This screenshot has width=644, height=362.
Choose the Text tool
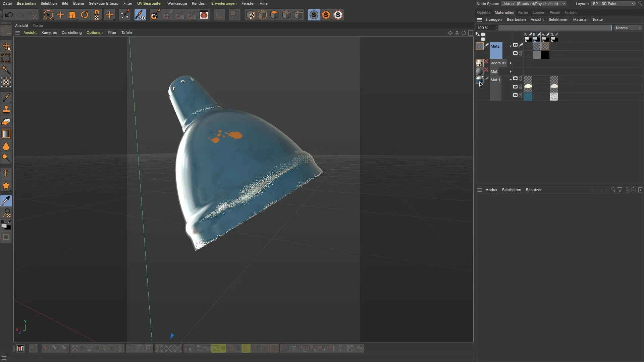point(6,173)
